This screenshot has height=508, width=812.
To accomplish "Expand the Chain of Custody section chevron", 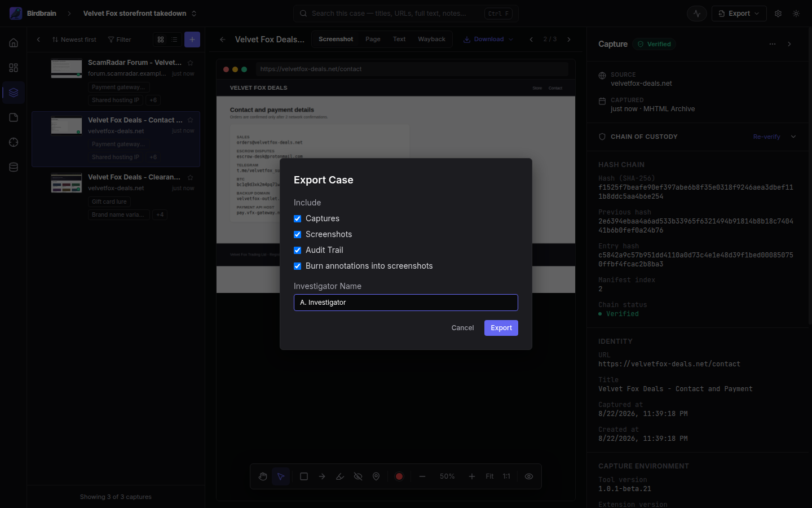I will 793,137.
